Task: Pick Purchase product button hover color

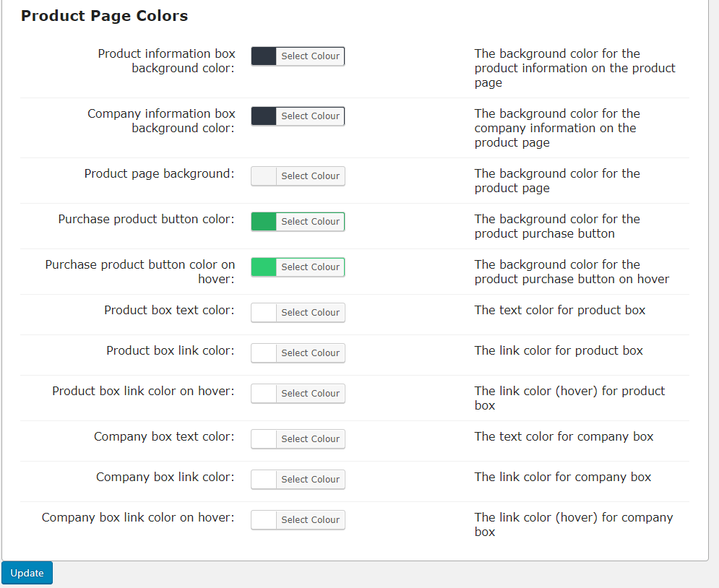Action: click(x=310, y=267)
